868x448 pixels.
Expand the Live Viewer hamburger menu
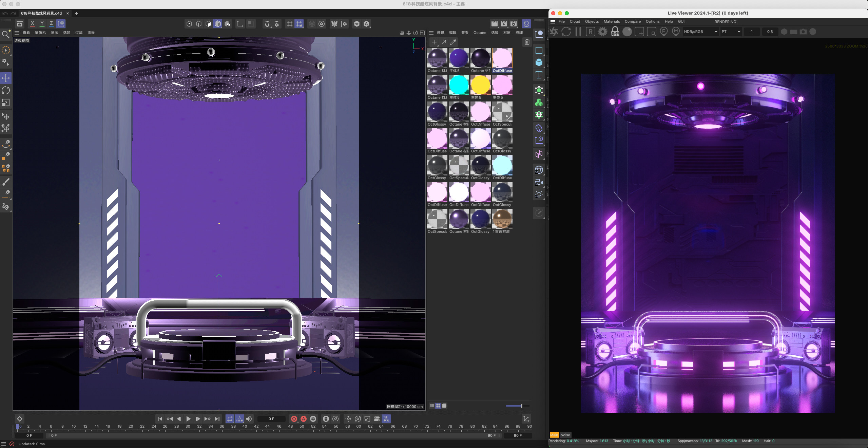553,22
